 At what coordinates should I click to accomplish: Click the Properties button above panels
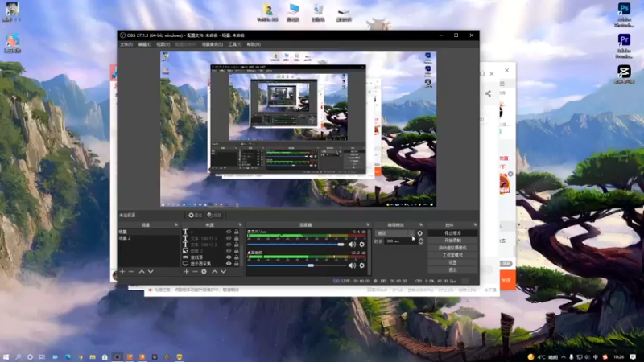click(x=196, y=215)
